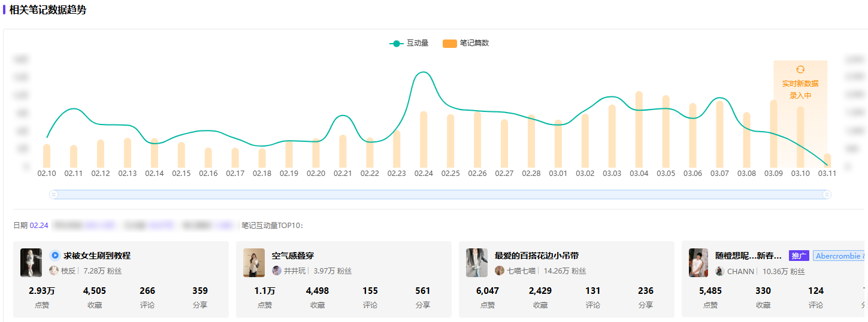The width and height of the screenshot is (868, 322).
Task: Click the video play icon on 求被女生刷到教程
Action: pyautogui.click(x=55, y=256)
